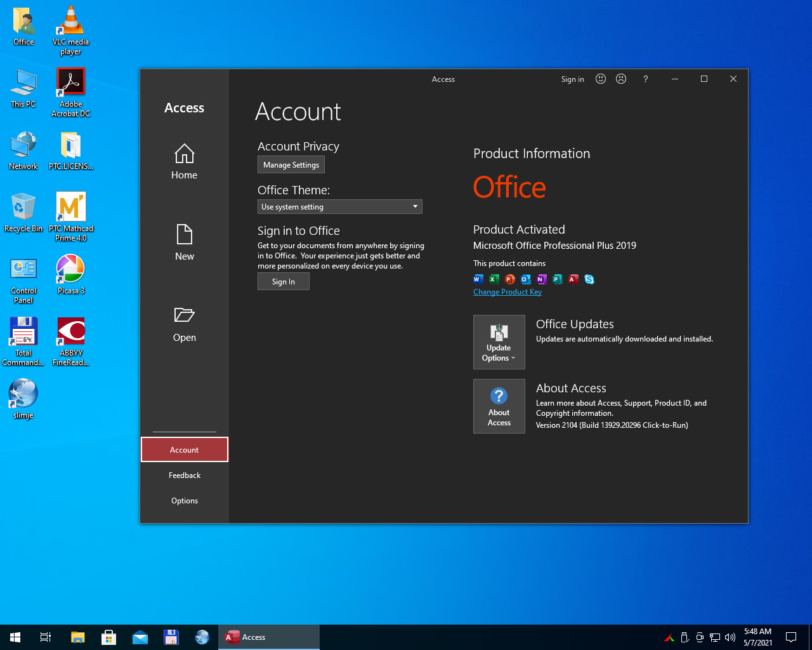
Task: Open the help question mark icon
Action: coord(645,79)
